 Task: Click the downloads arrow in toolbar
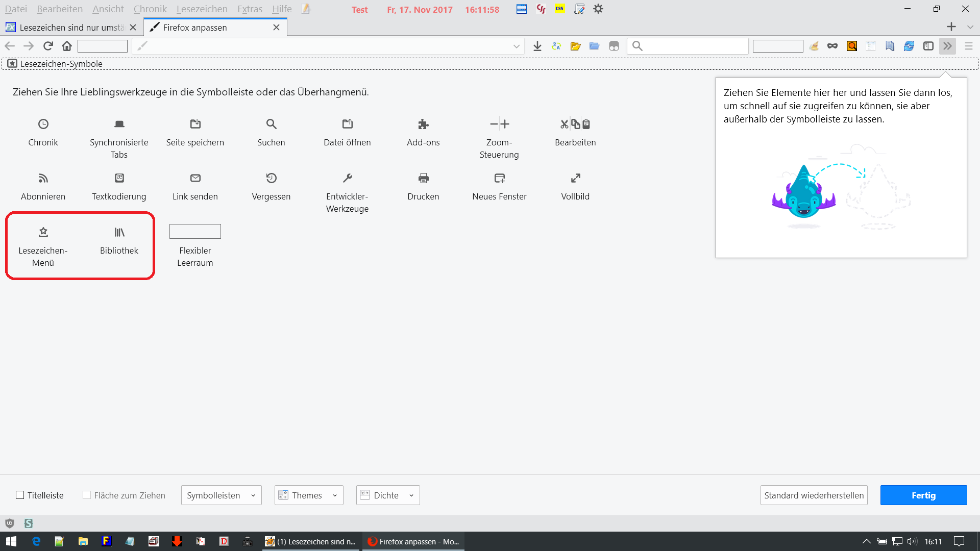537,46
